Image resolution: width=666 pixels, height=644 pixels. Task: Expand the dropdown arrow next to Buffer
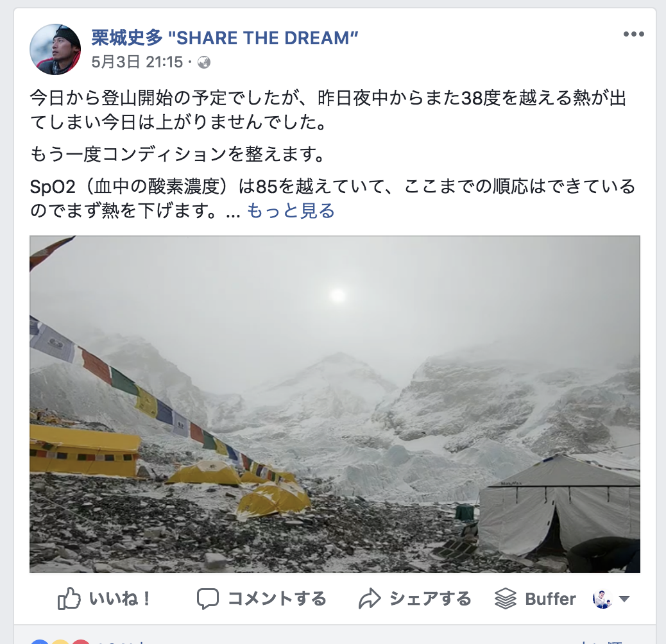[624, 599]
